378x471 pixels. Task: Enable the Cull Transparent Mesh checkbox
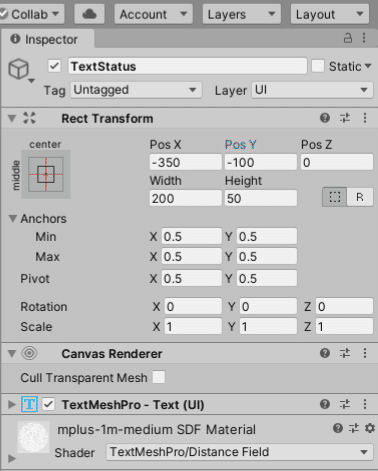[159, 377]
